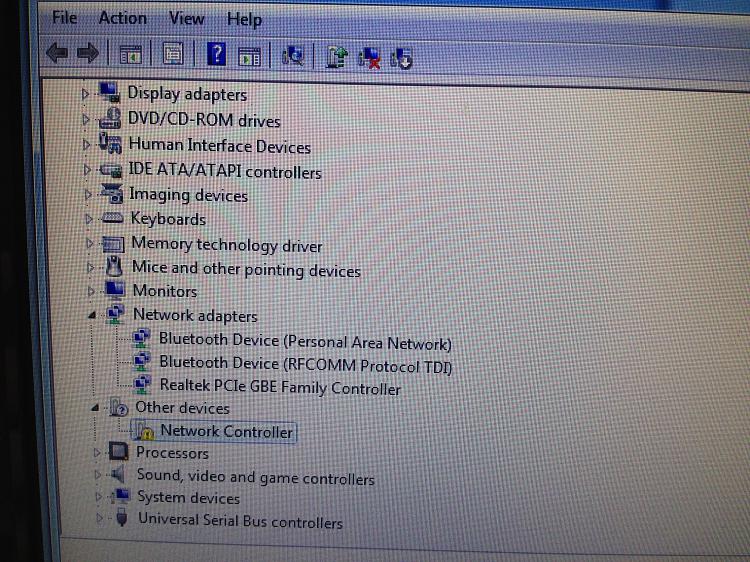
Task: Click the IDE ATA/ATAPI controllers icon
Action: pyautogui.click(x=111, y=169)
